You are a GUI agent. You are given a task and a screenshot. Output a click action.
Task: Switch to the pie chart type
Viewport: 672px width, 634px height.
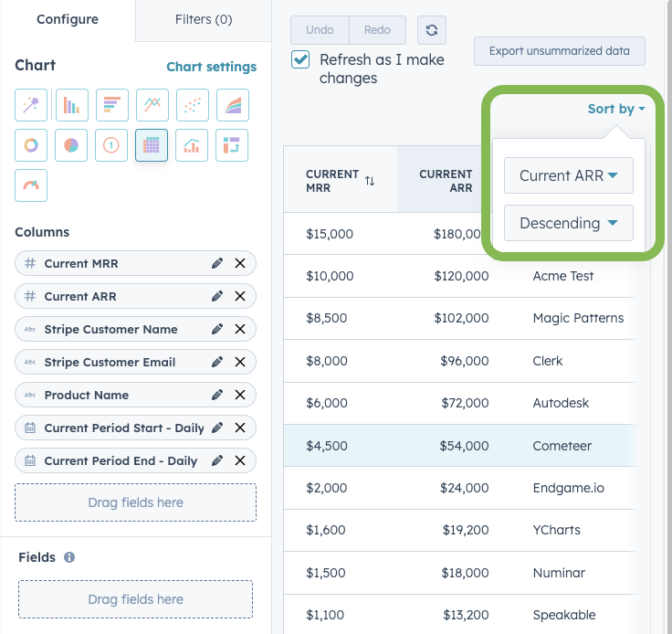click(x=71, y=145)
